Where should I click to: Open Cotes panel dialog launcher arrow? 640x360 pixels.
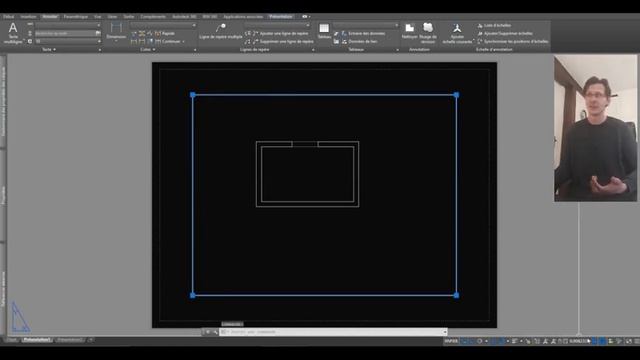pos(195,50)
